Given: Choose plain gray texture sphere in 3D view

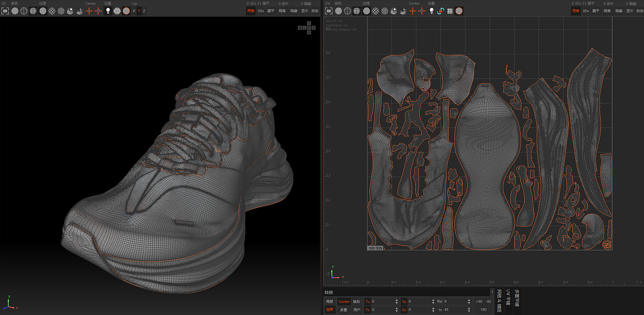Looking at the screenshot, I should [43, 11].
